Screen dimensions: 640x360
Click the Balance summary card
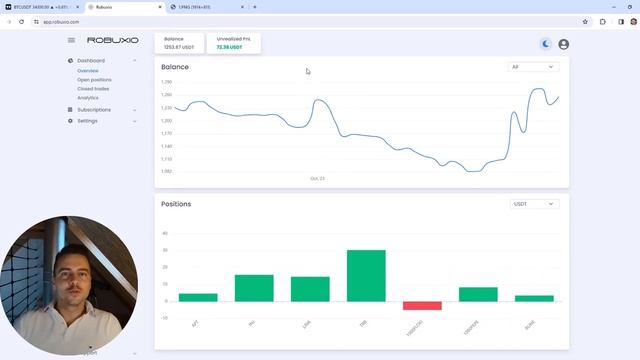pos(179,43)
